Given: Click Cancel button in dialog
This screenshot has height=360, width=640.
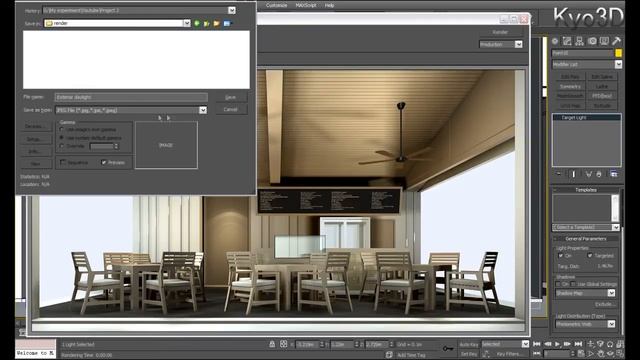Looking at the screenshot, I should pyautogui.click(x=231, y=109).
